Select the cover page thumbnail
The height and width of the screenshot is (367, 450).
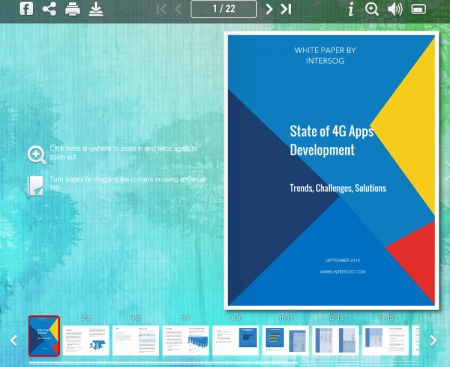44,336
